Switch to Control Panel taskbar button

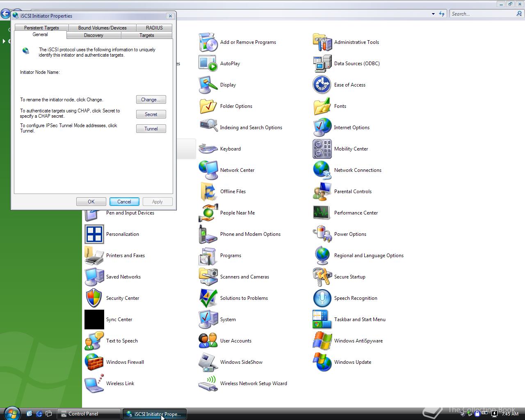89,414
